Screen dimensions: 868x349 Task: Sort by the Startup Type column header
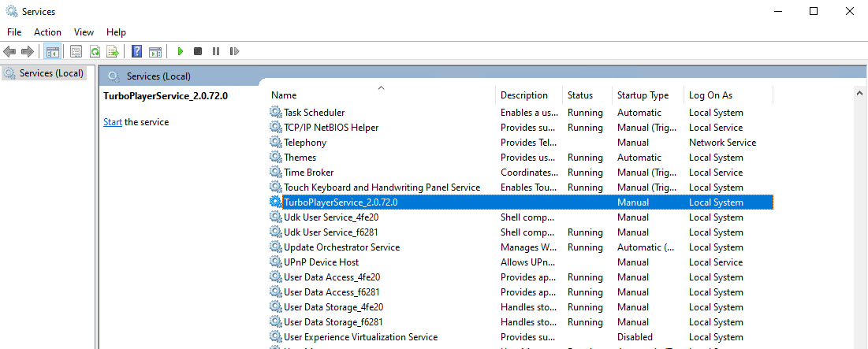tap(643, 95)
